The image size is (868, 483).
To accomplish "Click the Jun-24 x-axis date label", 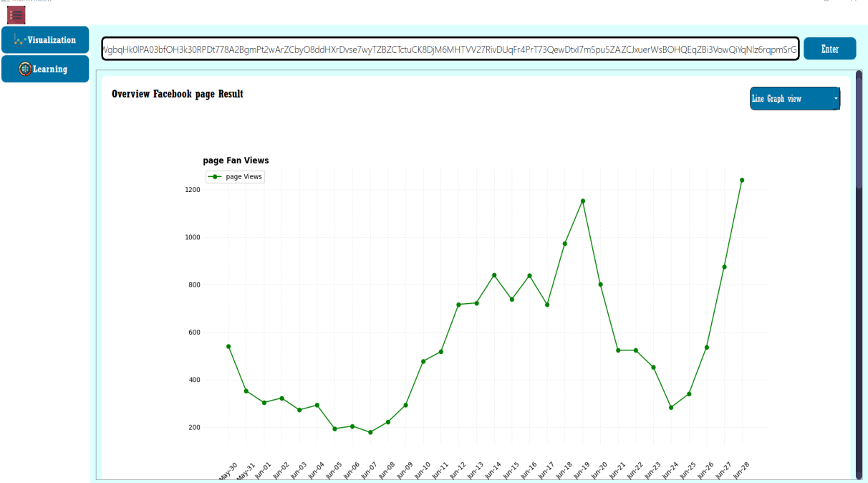I will click(x=669, y=470).
